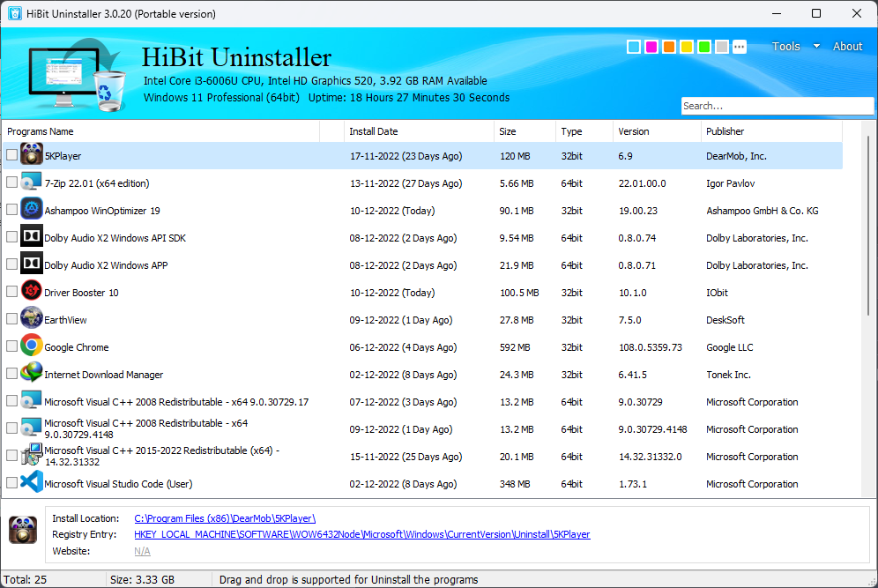Tick the checkbox for 7-Zip 22.01
The width and height of the screenshot is (878, 588).
(11, 182)
